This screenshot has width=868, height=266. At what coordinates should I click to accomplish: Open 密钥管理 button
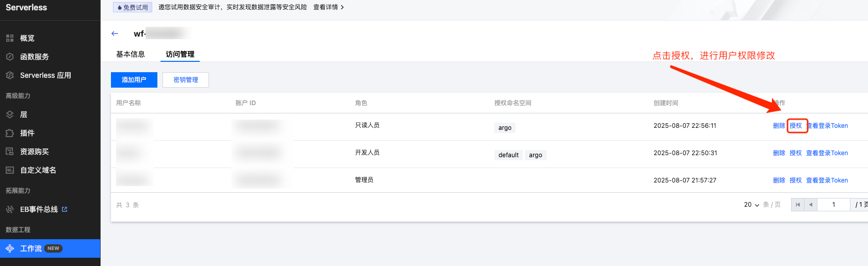click(186, 80)
